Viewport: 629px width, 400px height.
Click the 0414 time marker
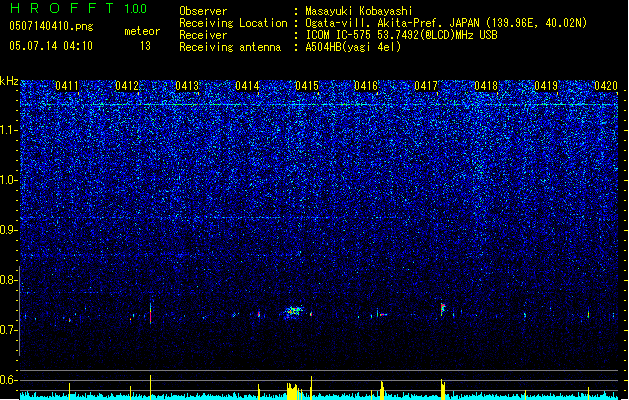click(247, 86)
